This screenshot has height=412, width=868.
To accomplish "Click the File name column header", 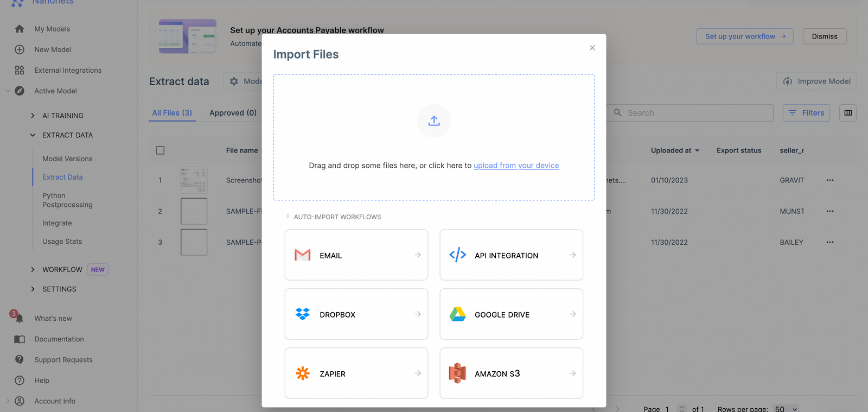I will (x=242, y=150).
